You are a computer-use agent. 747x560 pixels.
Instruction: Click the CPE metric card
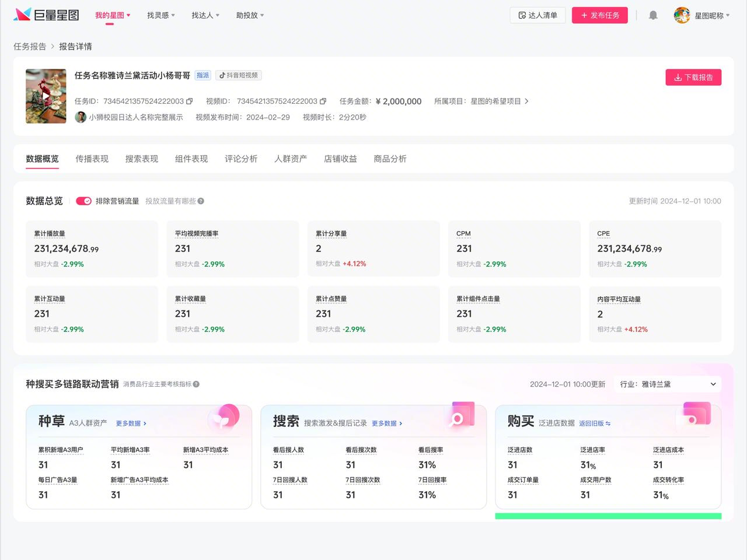655,249
